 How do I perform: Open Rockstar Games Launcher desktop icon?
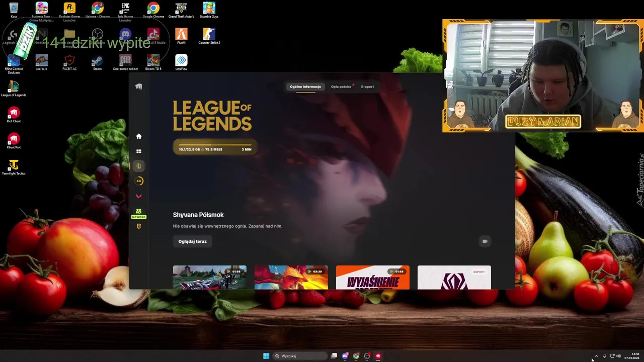tap(69, 12)
